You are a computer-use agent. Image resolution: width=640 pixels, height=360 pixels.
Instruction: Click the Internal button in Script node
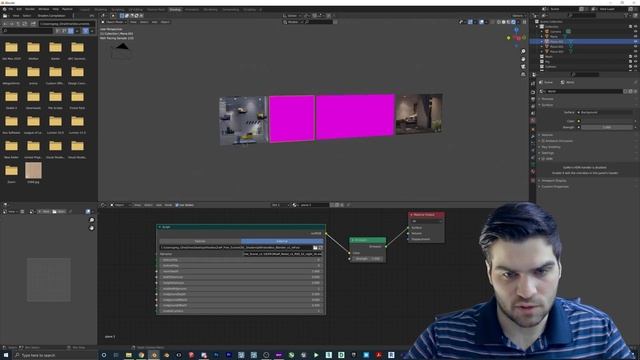[200, 241]
